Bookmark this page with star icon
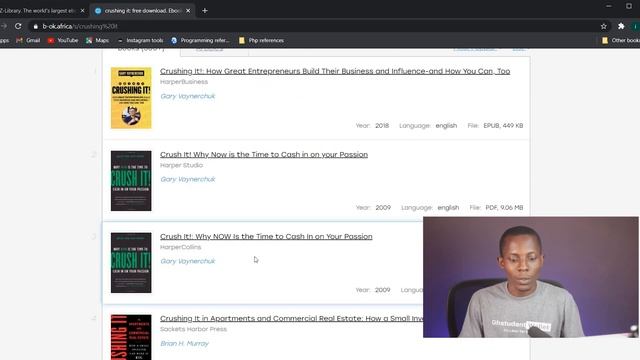The width and height of the screenshot is (640, 360). pyautogui.click(x=604, y=26)
